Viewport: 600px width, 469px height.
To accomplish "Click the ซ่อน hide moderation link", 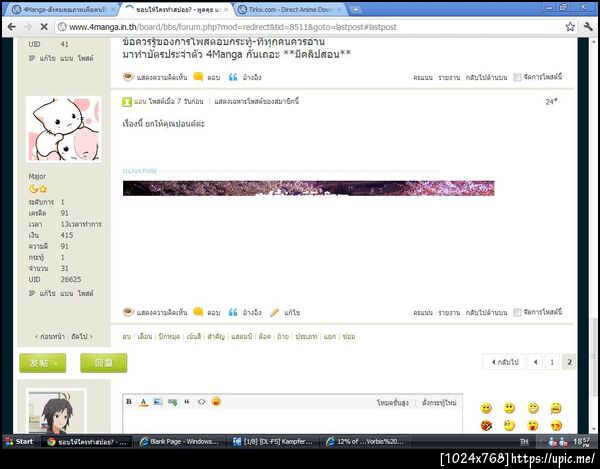I will click(x=349, y=336).
